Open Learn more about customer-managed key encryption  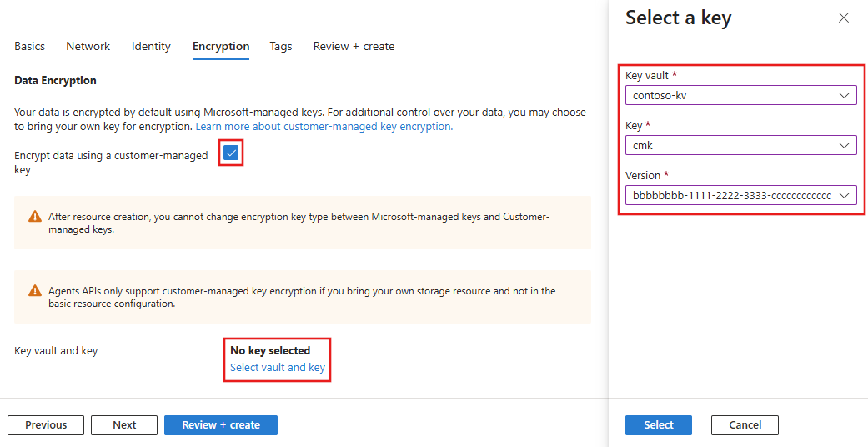(324, 127)
